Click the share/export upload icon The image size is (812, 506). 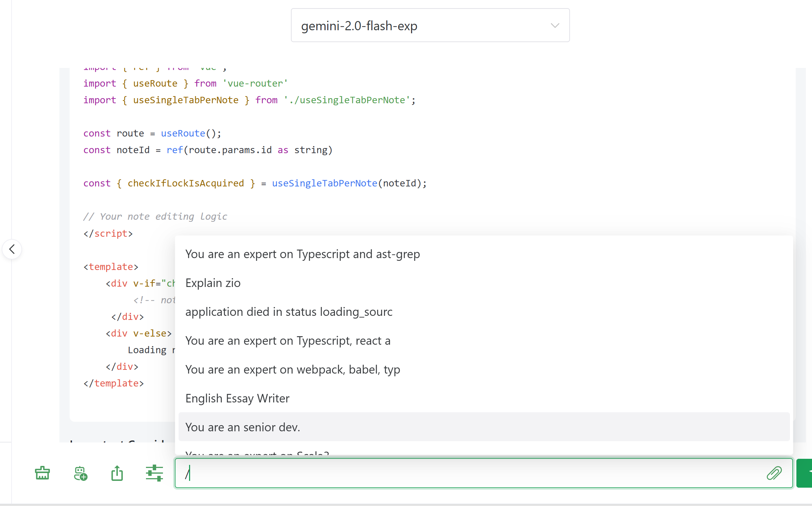117,473
